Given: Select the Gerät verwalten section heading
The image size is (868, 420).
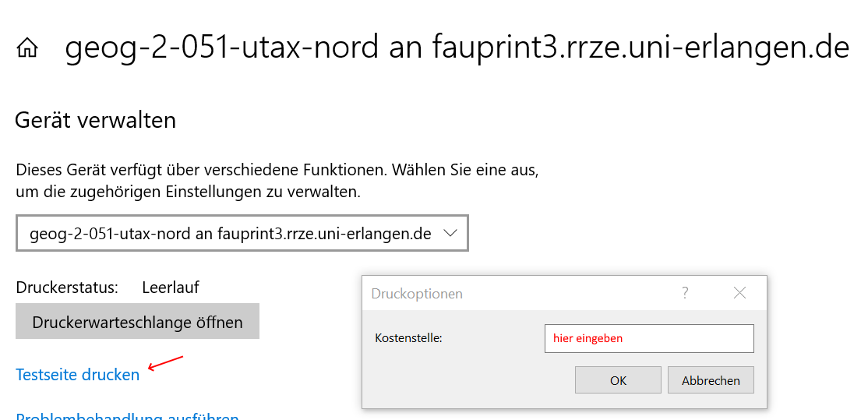Looking at the screenshot, I should click(95, 120).
